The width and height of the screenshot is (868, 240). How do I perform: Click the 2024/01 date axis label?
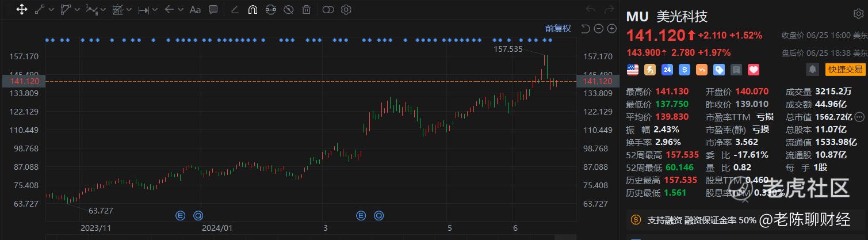click(217, 228)
